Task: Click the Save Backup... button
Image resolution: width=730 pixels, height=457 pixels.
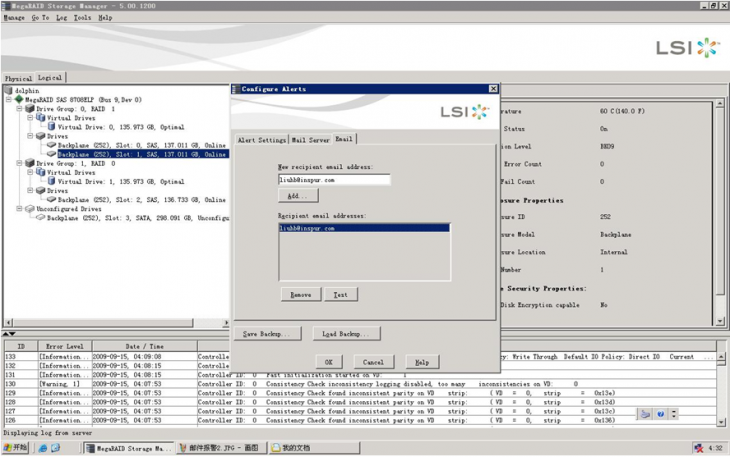Action: 267,333
